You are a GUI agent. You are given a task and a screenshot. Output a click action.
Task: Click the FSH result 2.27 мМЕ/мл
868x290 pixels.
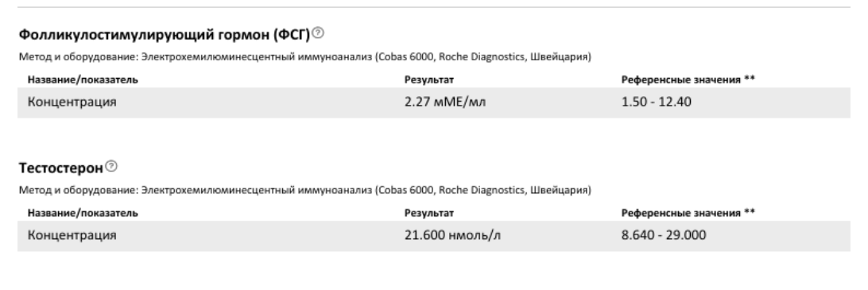(445, 102)
